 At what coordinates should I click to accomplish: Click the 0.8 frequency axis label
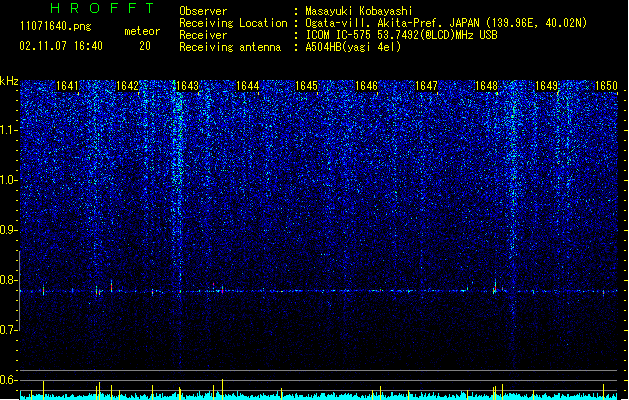tap(8, 280)
